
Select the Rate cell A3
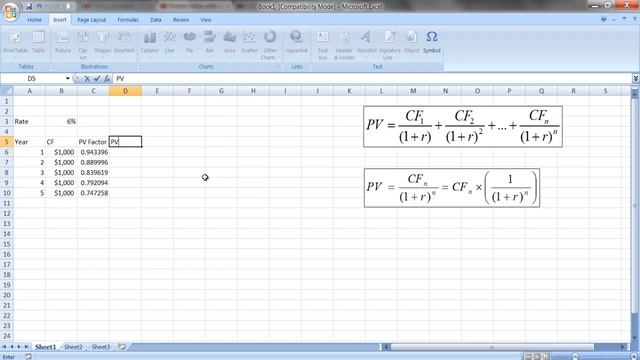click(29, 121)
